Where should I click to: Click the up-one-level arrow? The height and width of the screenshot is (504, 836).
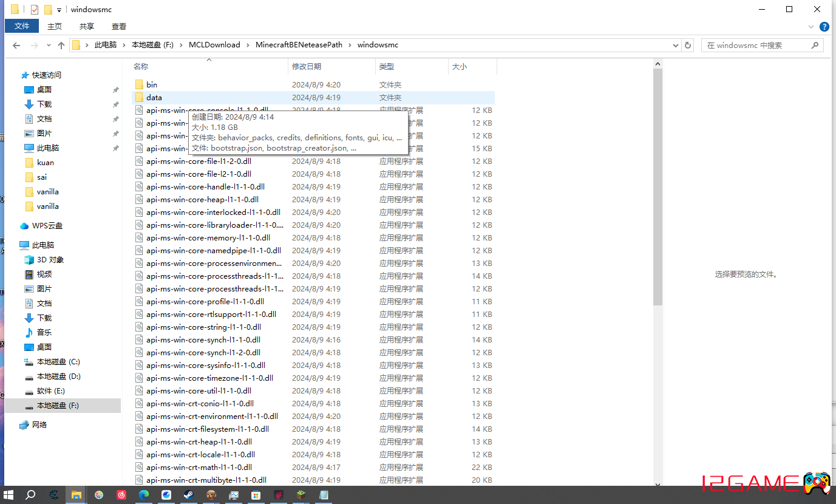tap(61, 45)
